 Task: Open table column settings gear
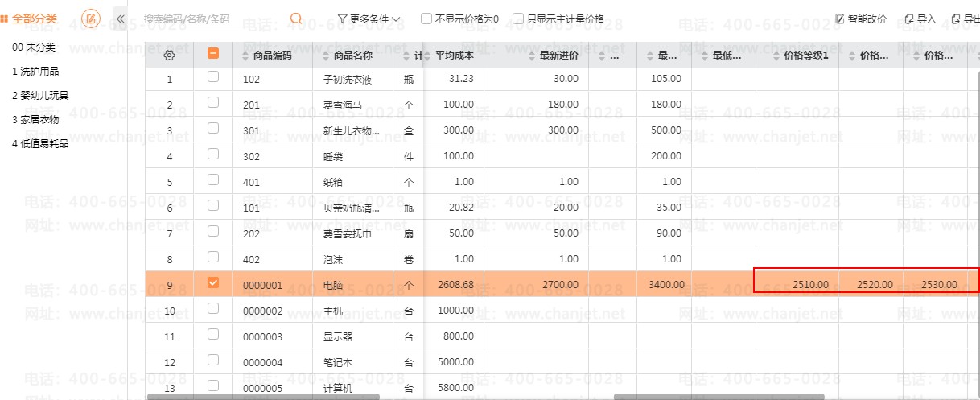click(x=169, y=56)
